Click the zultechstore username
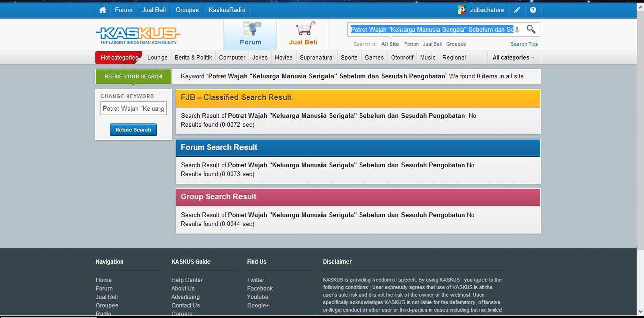Screen dimensions: 644x318 click(x=487, y=10)
